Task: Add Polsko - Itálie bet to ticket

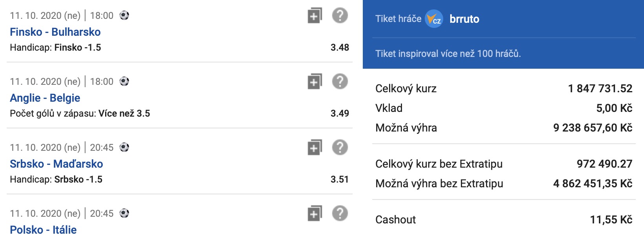Action: (315, 214)
